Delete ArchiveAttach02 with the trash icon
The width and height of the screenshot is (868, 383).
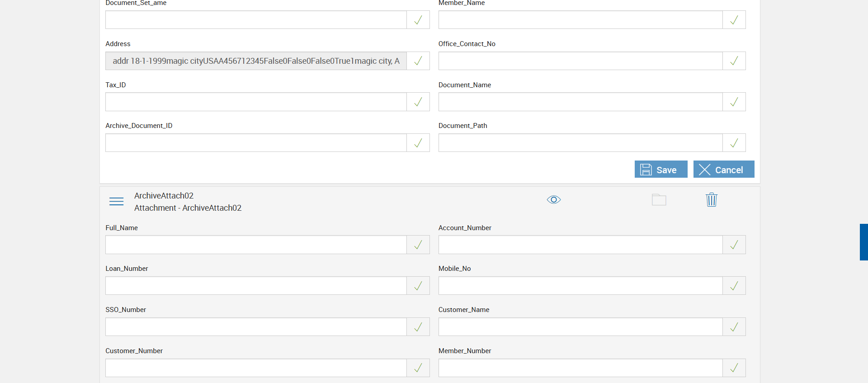click(711, 199)
